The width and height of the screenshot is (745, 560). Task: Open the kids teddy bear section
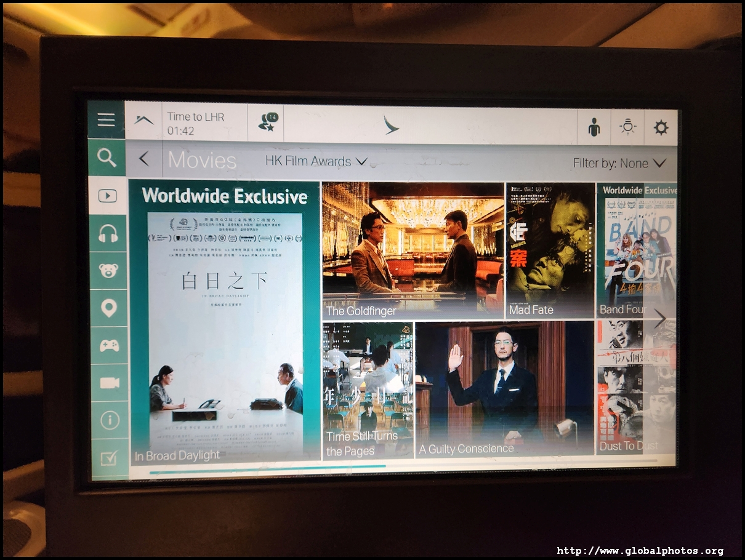pos(109,270)
